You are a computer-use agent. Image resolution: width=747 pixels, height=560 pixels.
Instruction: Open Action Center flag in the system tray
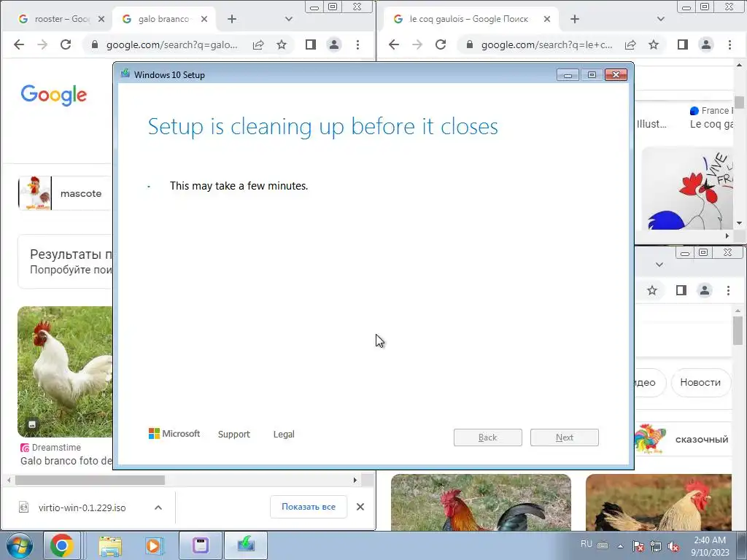(638, 546)
